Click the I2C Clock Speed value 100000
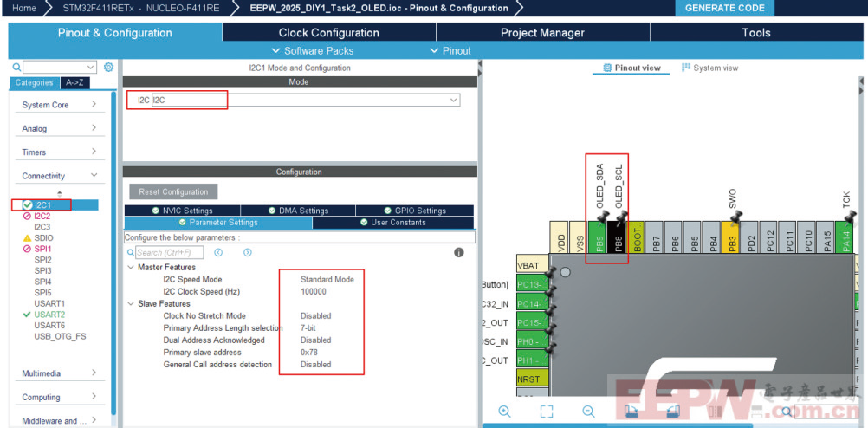The image size is (868, 428). [x=314, y=292]
